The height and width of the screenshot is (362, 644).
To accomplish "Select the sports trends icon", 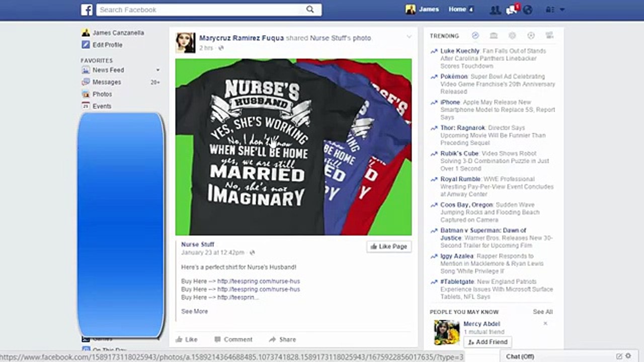I will [x=531, y=36].
